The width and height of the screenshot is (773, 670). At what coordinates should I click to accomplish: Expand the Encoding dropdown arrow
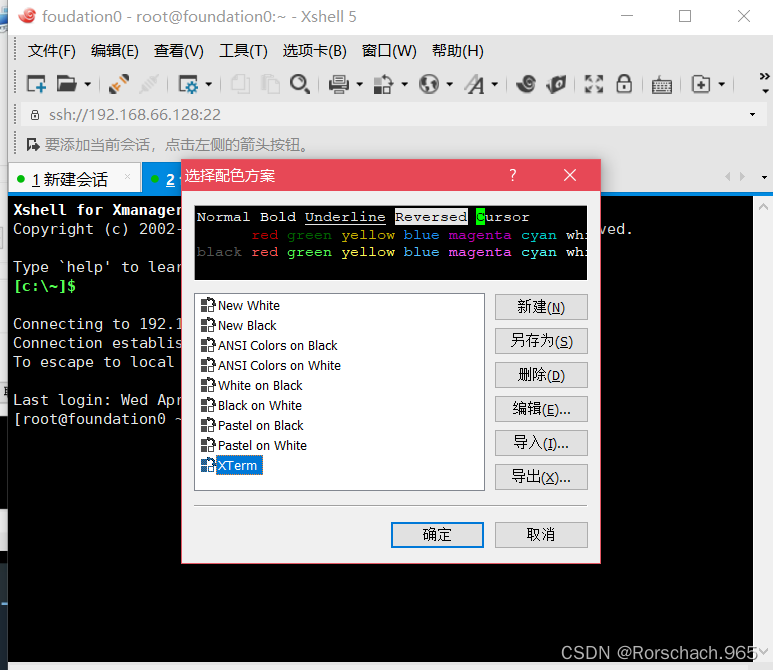[x=450, y=85]
